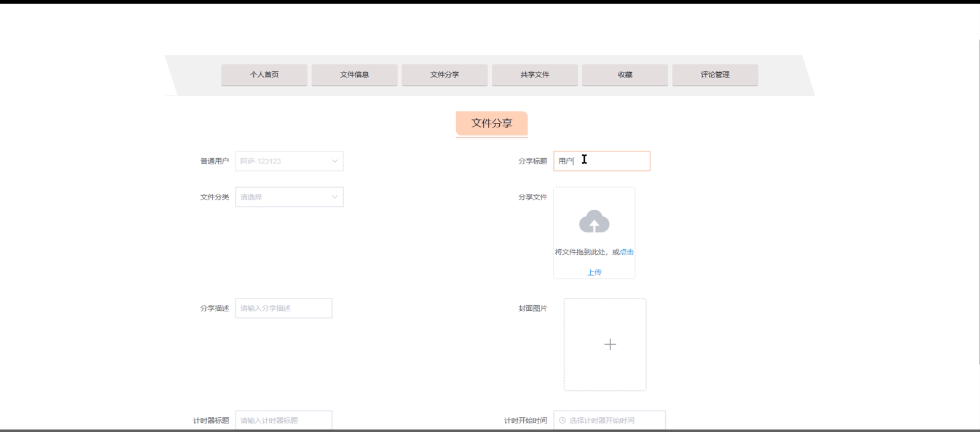Go to the 文件信息 tab
The image size is (980, 432).
(x=354, y=74)
